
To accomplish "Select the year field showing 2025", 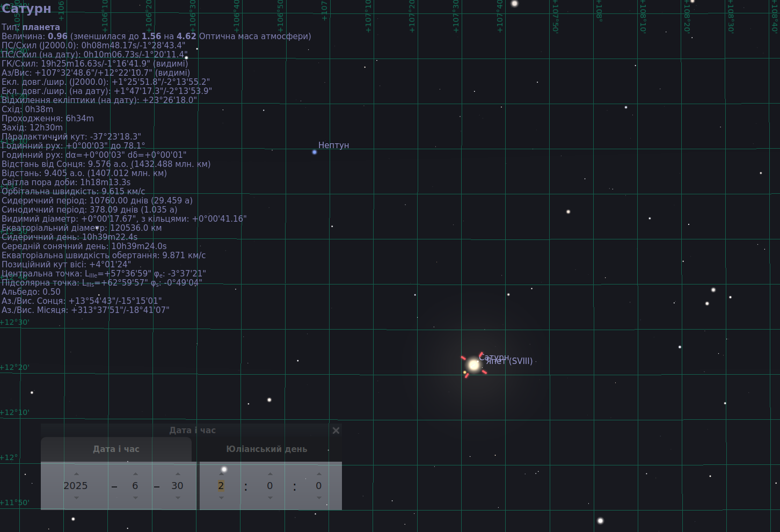I will [x=76, y=486].
